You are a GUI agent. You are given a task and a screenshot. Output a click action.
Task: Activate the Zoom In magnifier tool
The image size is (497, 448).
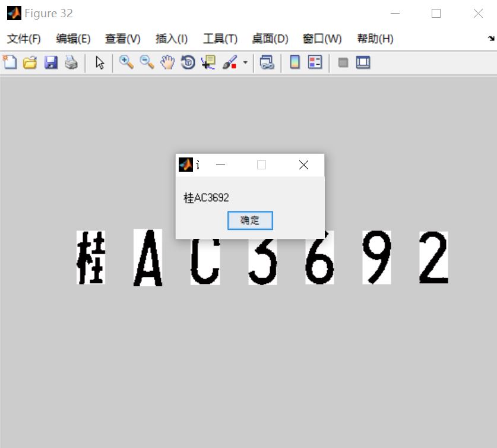click(x=126, y=62)
